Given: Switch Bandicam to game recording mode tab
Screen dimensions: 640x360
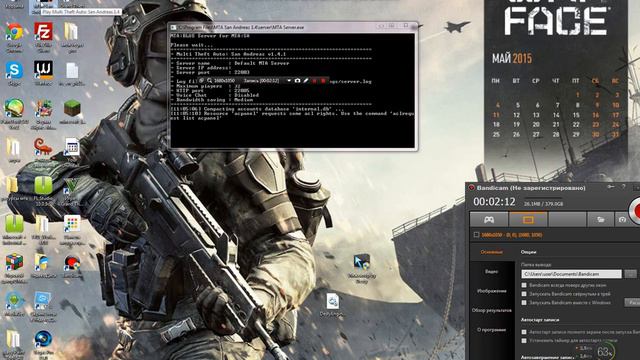Looking at the screenshot, I should pyautogui.click(x=489, y=220).
